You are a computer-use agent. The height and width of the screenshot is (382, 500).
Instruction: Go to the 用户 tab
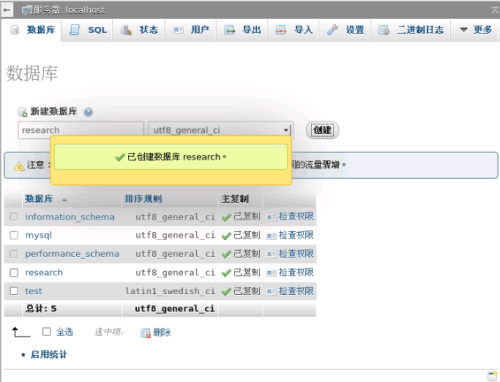(190, 30)
